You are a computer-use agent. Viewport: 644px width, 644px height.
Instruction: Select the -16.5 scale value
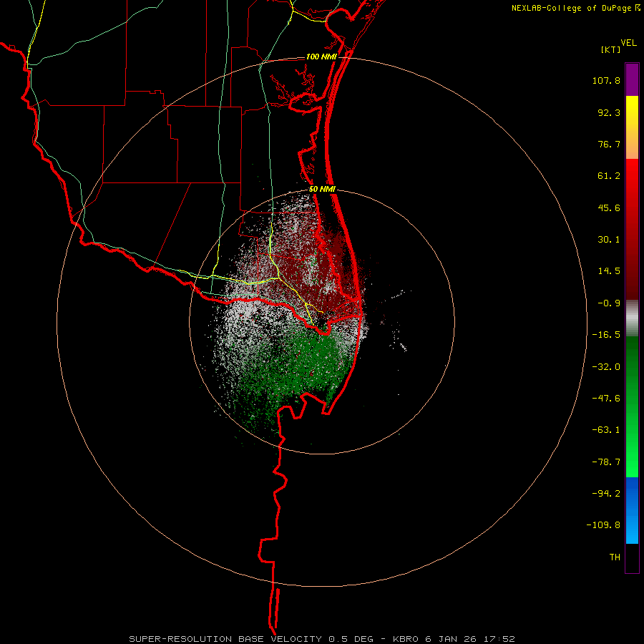pyautogui.click(x=606, y=335)
